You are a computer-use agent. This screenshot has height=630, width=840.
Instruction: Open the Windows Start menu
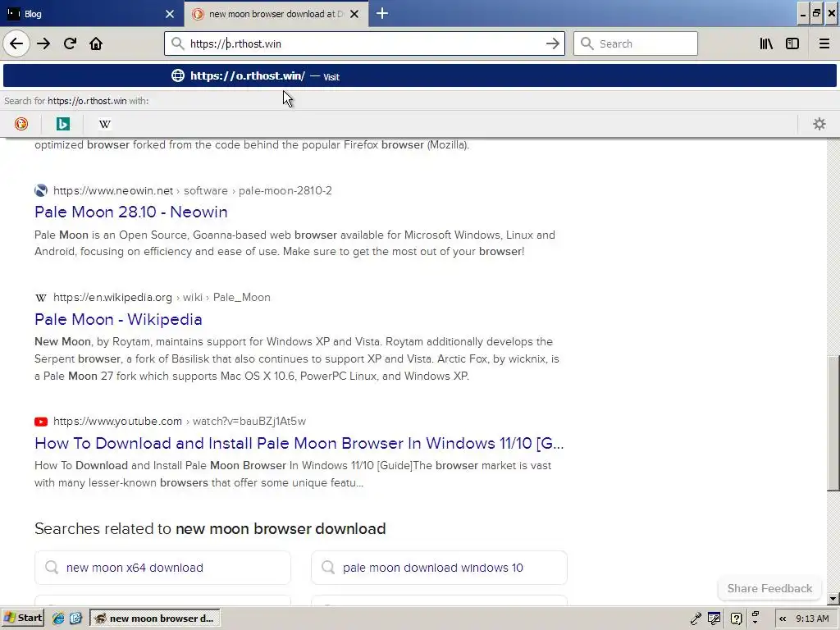[x=22, y=619]
